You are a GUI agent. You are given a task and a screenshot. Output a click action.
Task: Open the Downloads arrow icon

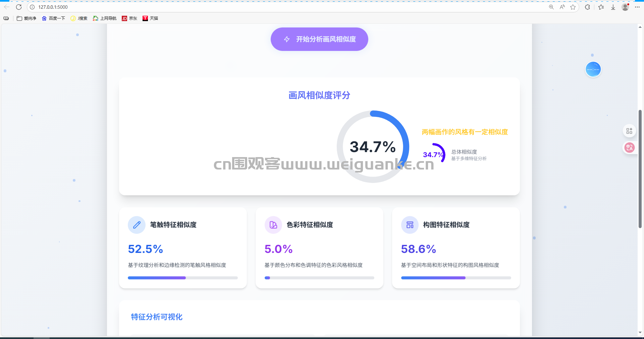(x=613, y=7)
